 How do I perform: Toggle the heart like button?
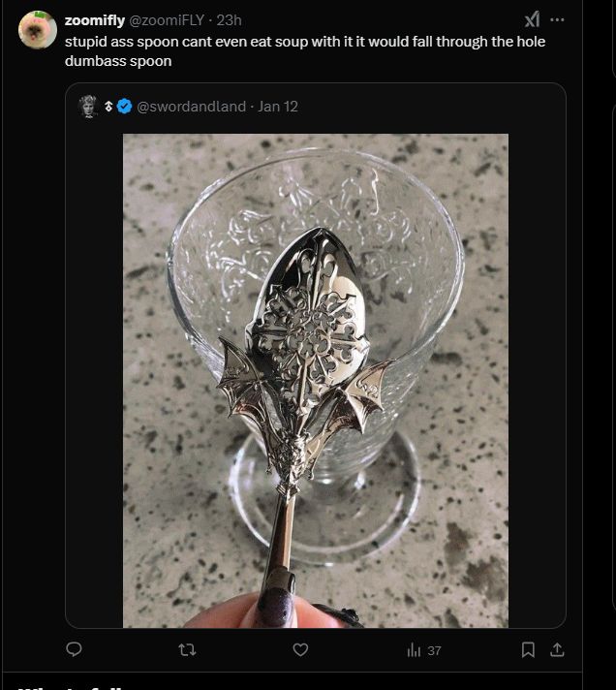300,649
